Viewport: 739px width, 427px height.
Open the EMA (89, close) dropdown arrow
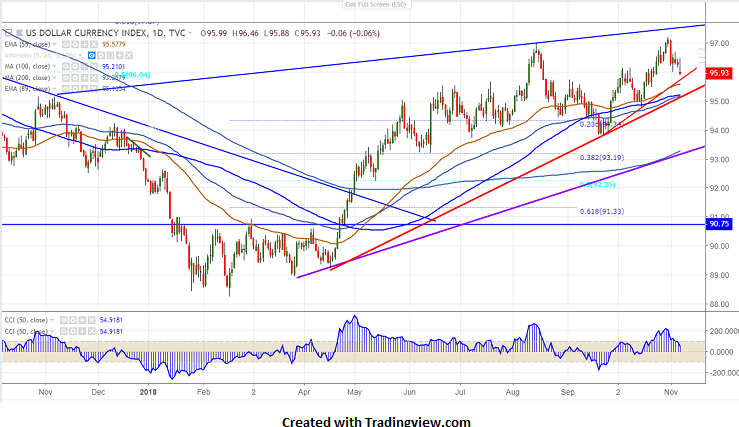(55, 89)
